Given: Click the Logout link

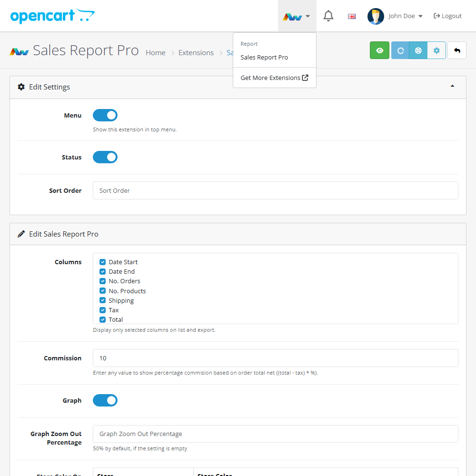Looking at the screenshot, I should [x=447, y=16].
